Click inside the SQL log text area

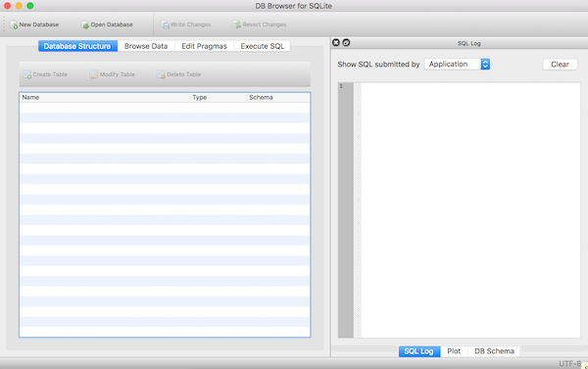pyautogui.click(x=470, y=210)
